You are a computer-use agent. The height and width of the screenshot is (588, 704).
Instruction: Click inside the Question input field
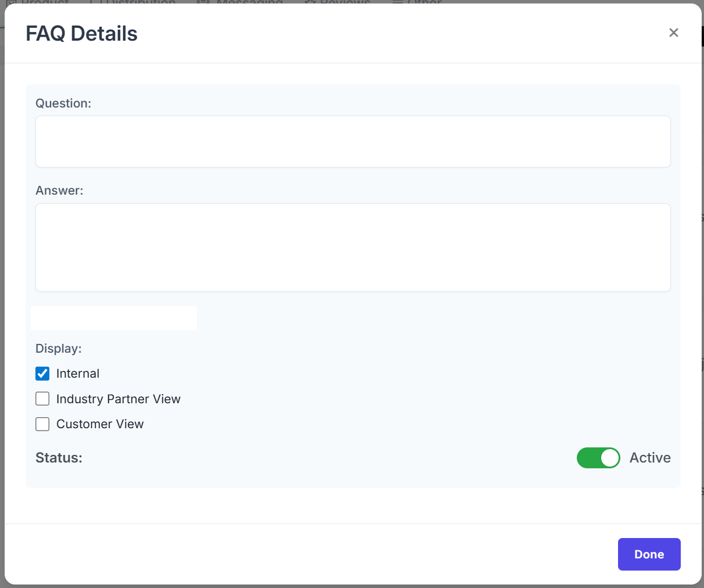point(353,142)
